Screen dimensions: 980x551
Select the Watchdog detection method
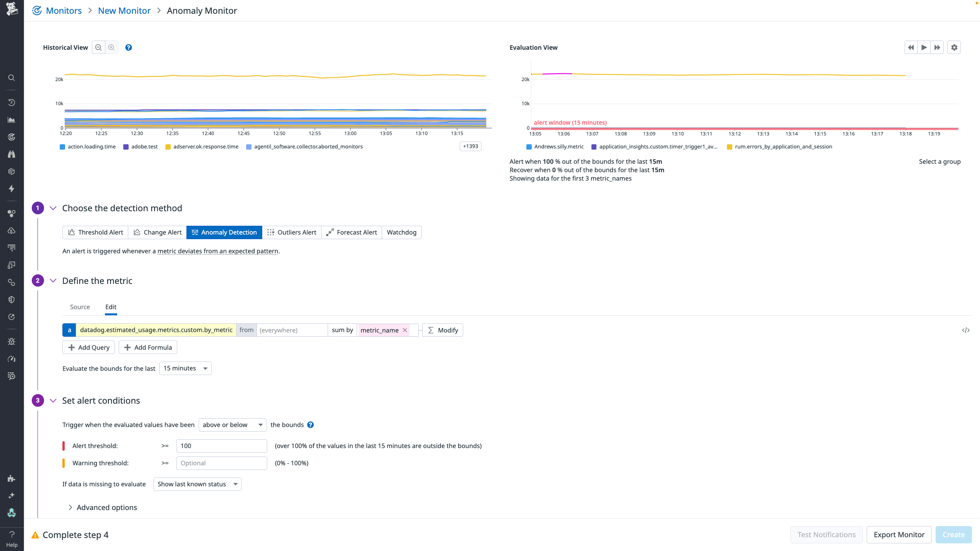pyautogui.click(x=401, y=232)
